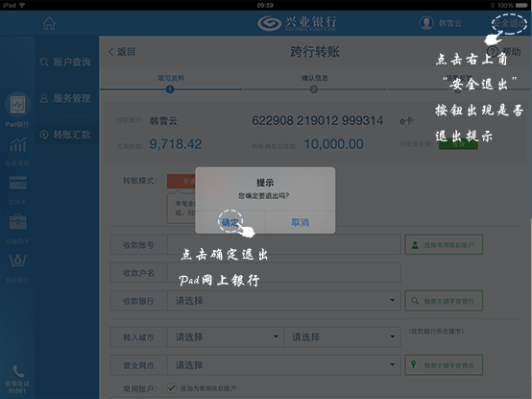Confirm exit with 确定 button
The height and width of the screenshot is (399, 532).
click(x=230, y=222)
